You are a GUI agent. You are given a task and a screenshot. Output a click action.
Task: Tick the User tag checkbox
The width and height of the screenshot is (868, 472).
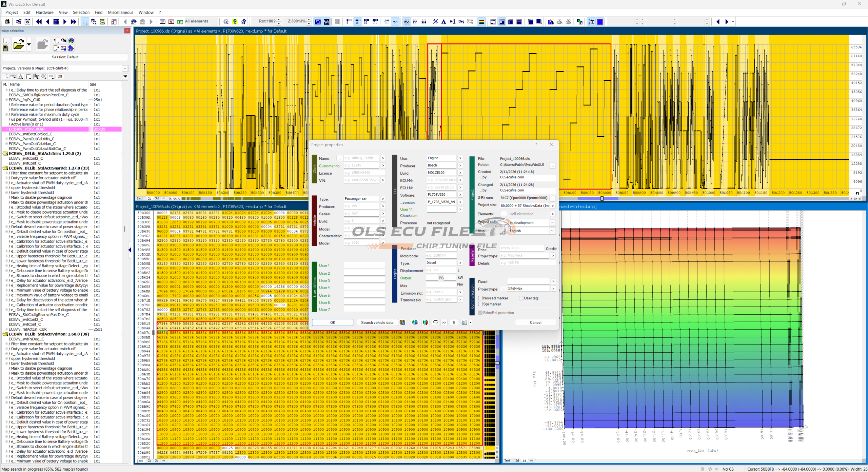click(521, 298)
